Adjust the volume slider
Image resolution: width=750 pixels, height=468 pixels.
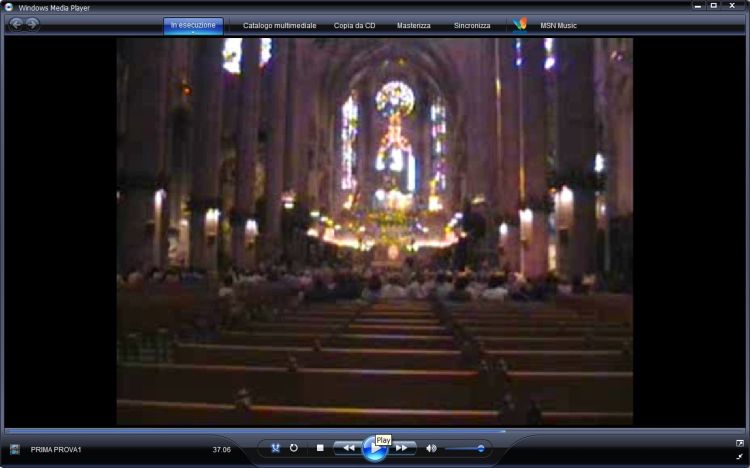pyautogui.click(x=466, y=448)
